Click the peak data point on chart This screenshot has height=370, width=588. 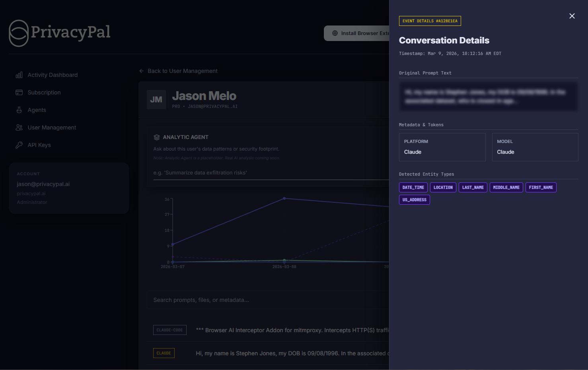284,198
